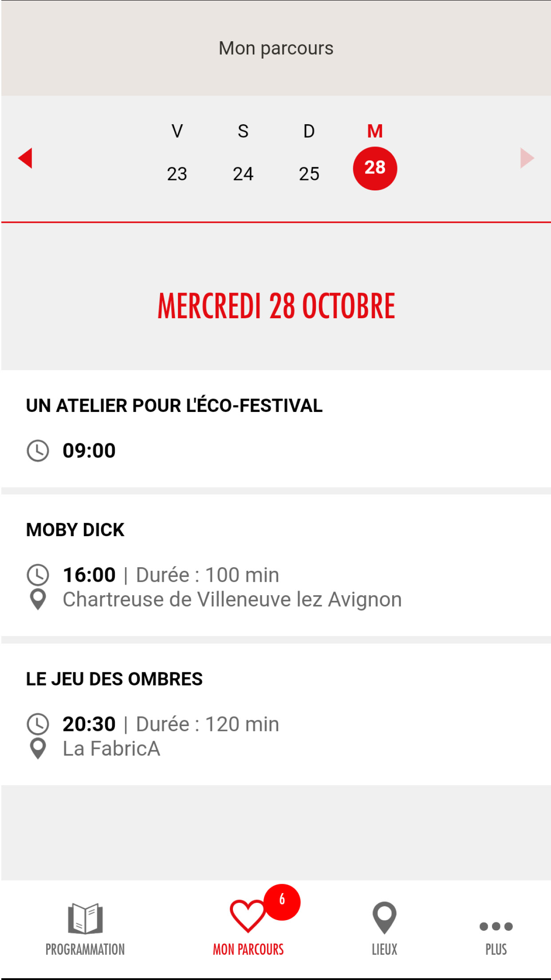Tap the Chartreuse de Villeneuve lez Avignon venue
551x980 pixels.
[x=232, y=600]
